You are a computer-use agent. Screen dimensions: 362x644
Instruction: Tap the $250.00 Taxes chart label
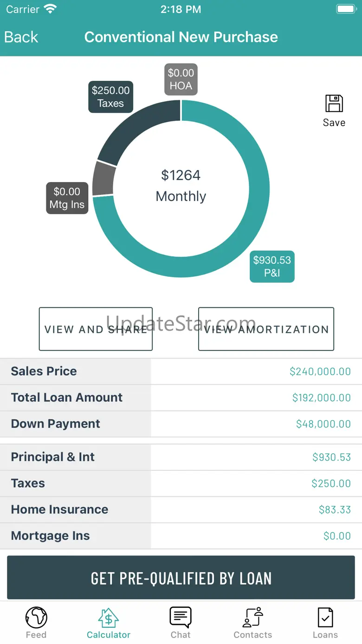click(110, 97)
